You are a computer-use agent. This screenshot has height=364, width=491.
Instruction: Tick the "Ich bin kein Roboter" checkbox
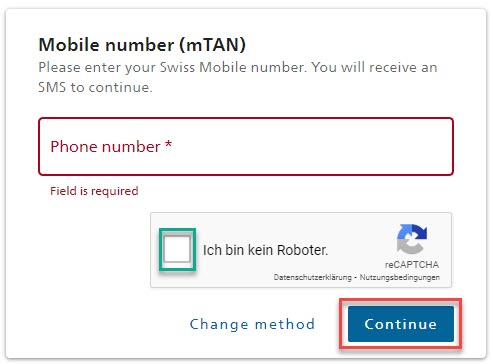(177, 249)
